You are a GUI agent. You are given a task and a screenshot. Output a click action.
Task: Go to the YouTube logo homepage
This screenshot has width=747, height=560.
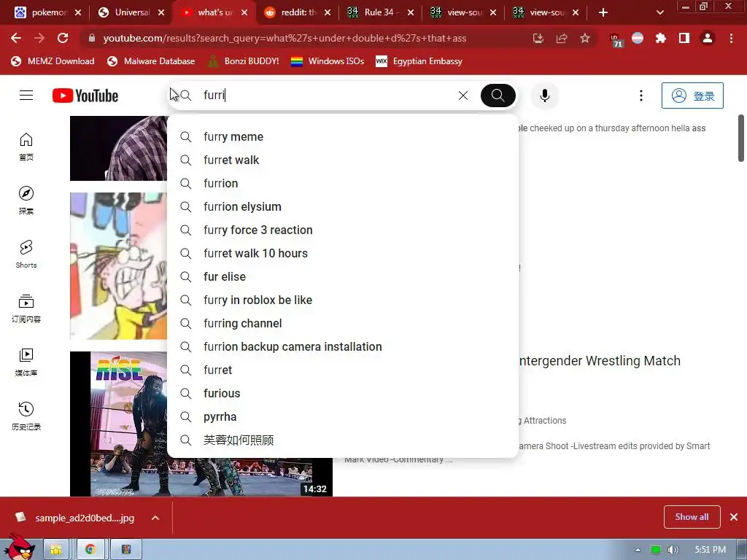click(x=85, y=96)
